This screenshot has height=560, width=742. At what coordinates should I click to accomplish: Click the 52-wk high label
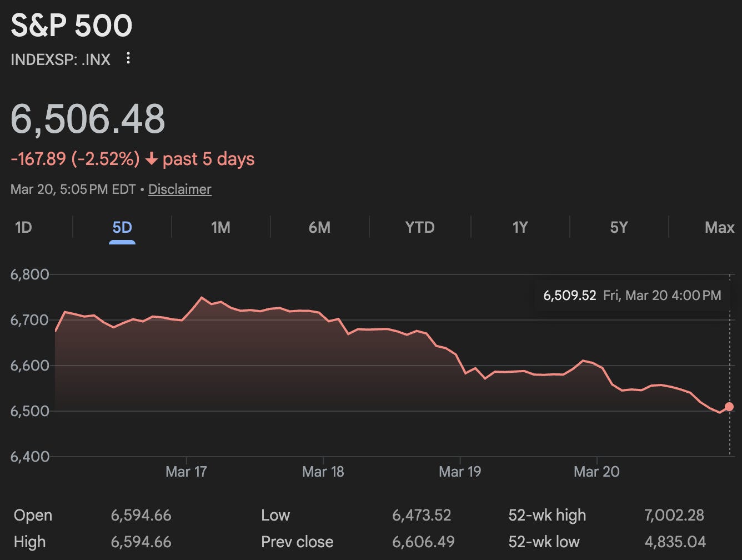pyautogui.click(x=547, y=516)
